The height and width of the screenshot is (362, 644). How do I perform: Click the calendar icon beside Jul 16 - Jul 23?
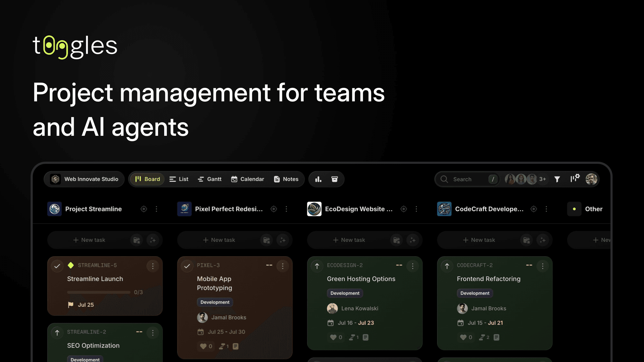(x=330, y=323)
